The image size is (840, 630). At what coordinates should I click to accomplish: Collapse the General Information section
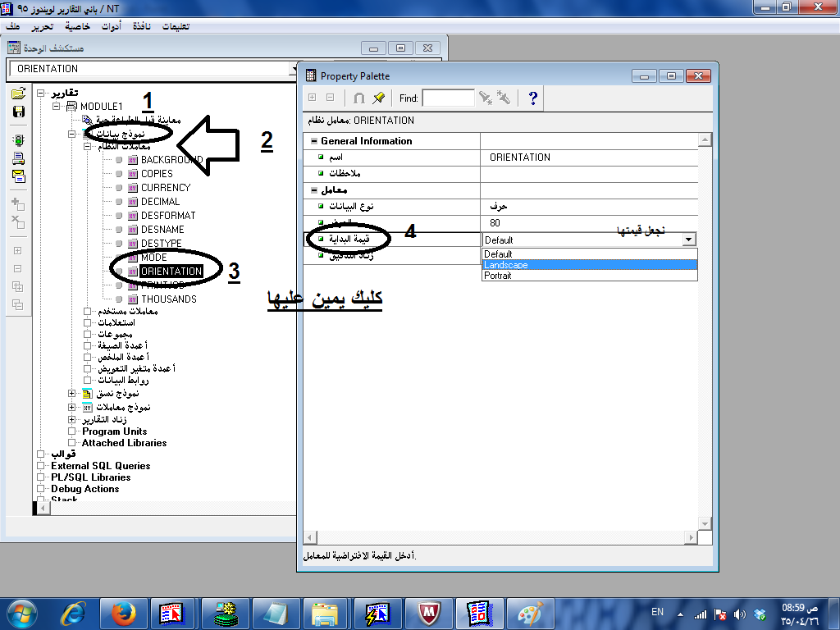click(x=313, y=141)
